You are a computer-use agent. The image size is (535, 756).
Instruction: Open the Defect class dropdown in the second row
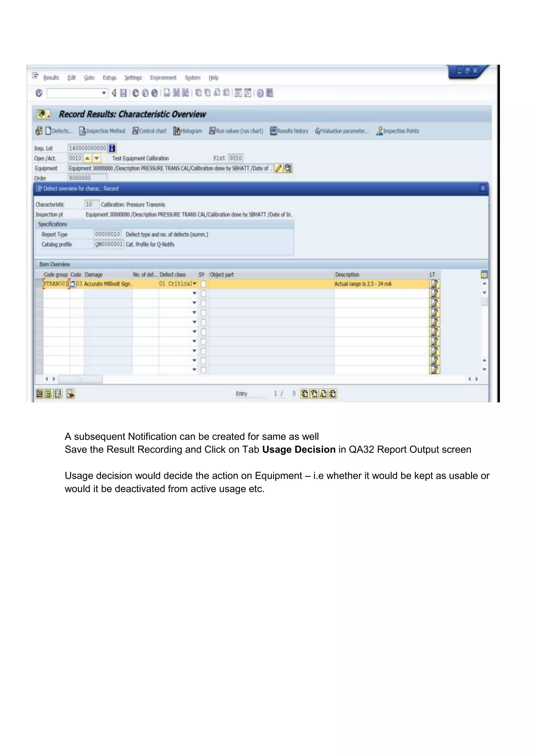pos(194,293)
